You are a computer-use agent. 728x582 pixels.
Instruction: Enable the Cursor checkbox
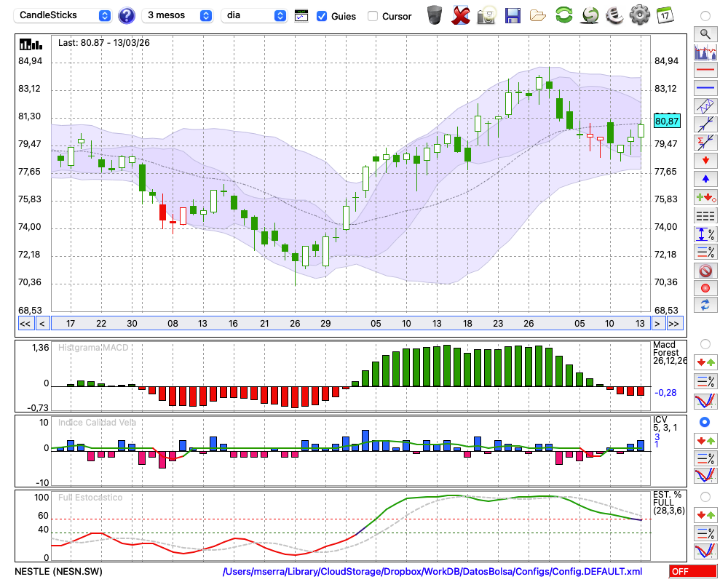tap(373, 16)
